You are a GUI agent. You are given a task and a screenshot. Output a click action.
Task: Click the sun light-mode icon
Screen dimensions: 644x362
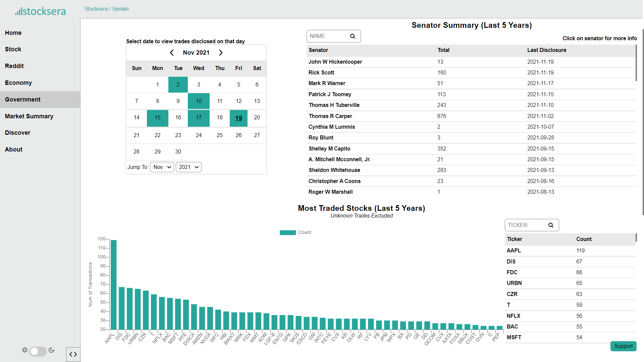point(24,350)
